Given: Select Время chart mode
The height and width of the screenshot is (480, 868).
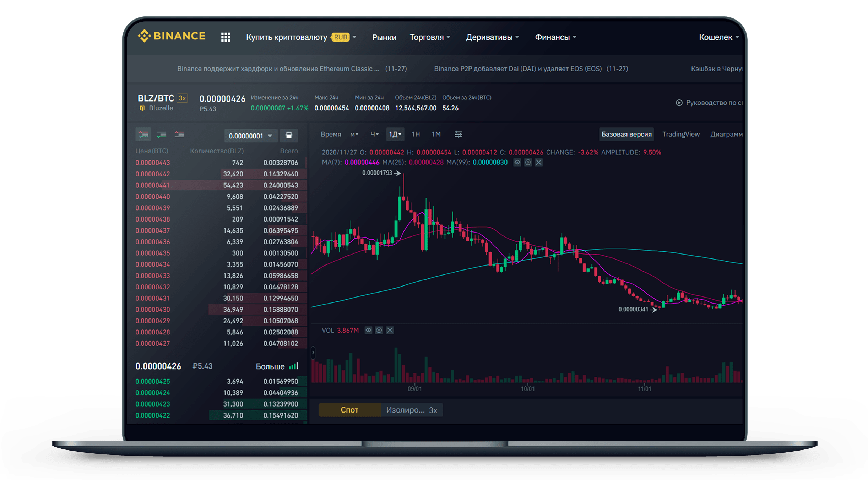Looking at the screenshot, I should [331, 134].
